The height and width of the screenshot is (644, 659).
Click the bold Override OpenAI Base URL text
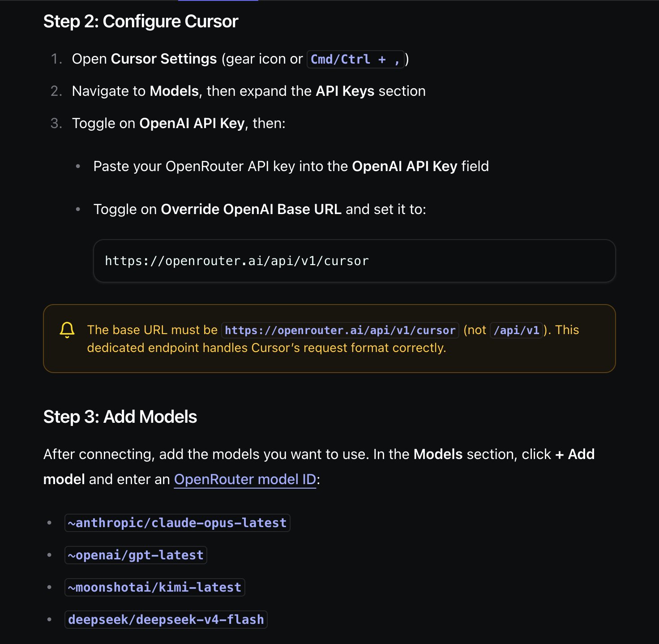(251, 209)
